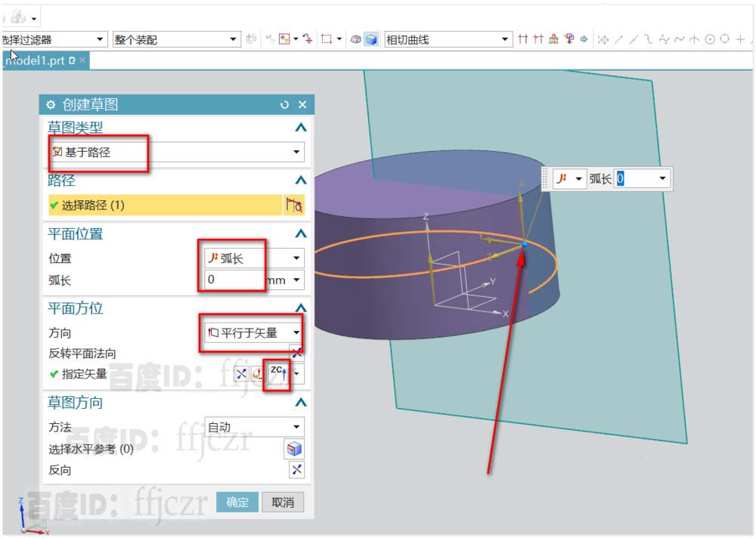Click the curve selection icon beside 选择路径
756x538 pixels.
294,205
